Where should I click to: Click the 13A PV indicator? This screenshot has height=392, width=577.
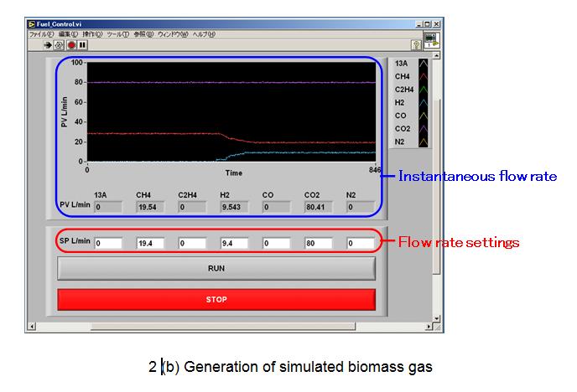point(108,207)
